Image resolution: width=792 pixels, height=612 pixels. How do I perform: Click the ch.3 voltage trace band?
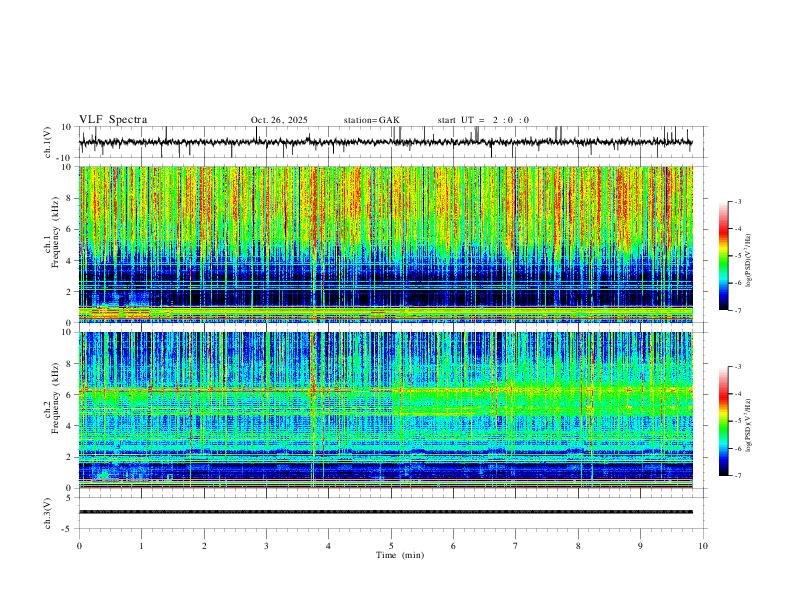click(385, 512)
